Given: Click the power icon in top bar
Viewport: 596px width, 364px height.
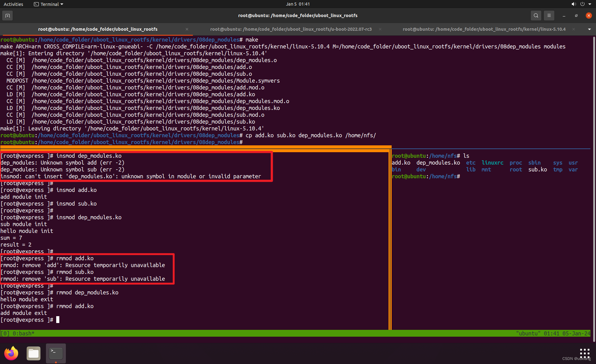Looking at the screenshot, I should [582, 4].
